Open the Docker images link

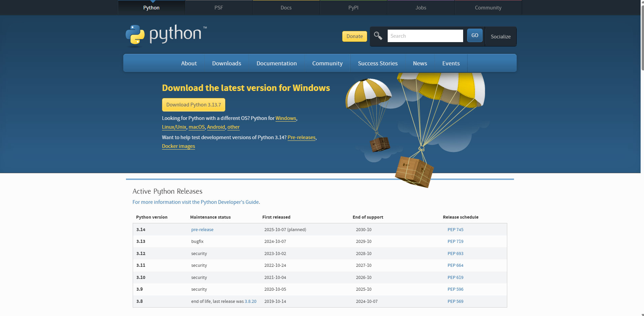pos(178,146)
